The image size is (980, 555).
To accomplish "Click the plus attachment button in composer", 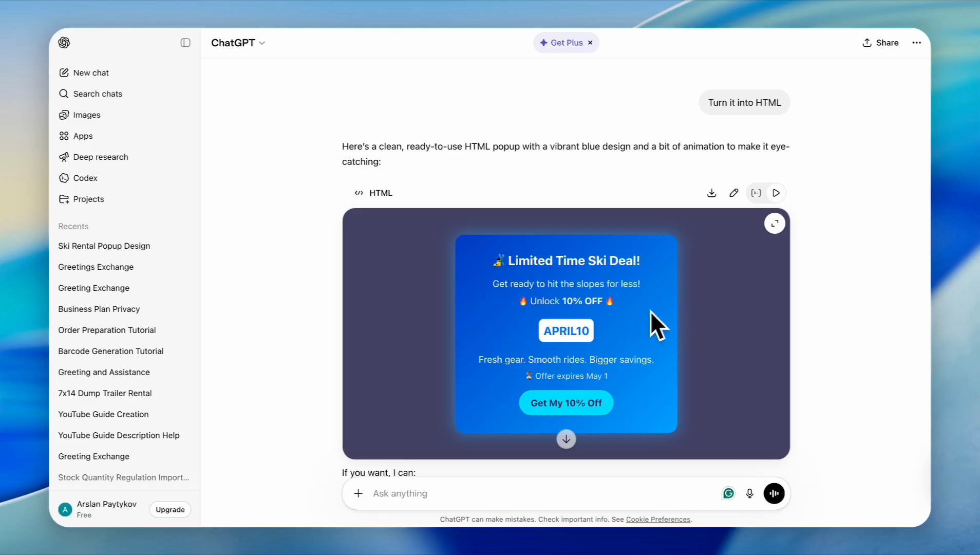I will pos(359,493).
